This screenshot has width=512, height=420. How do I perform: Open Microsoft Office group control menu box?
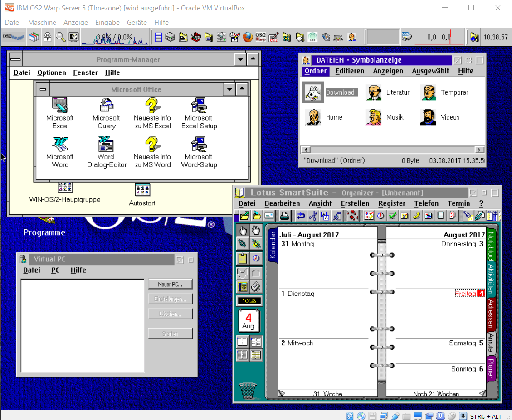click(43, 89)
